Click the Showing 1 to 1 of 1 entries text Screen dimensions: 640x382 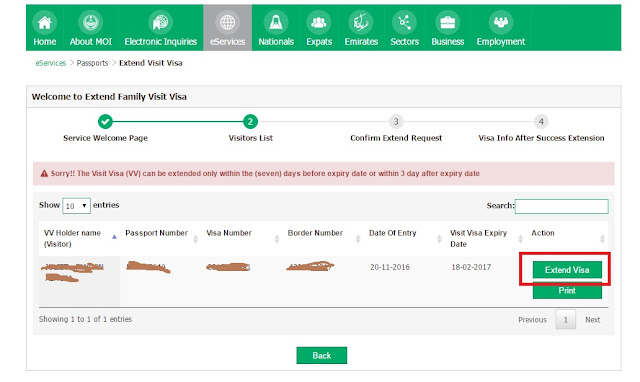click(x=85, y=319)
